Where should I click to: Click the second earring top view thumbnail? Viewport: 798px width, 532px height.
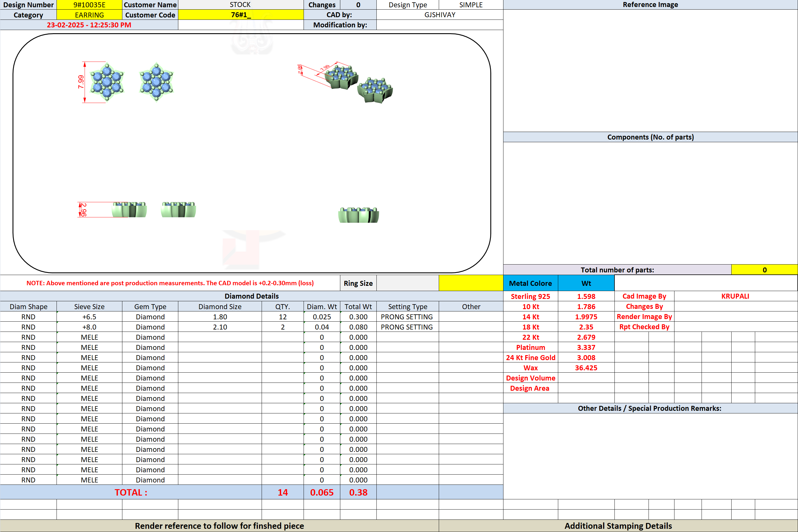click(156, 82)
